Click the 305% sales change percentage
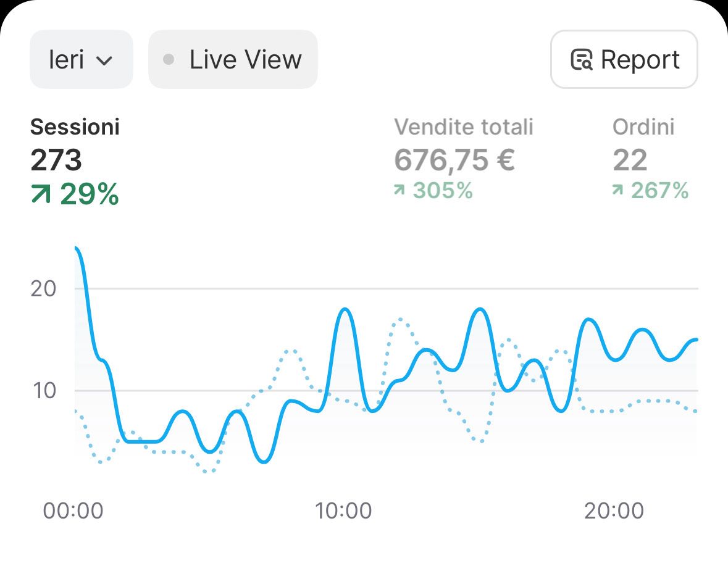Screen dimensions: 728x571 pyautogui.click(x=442, y=191)
